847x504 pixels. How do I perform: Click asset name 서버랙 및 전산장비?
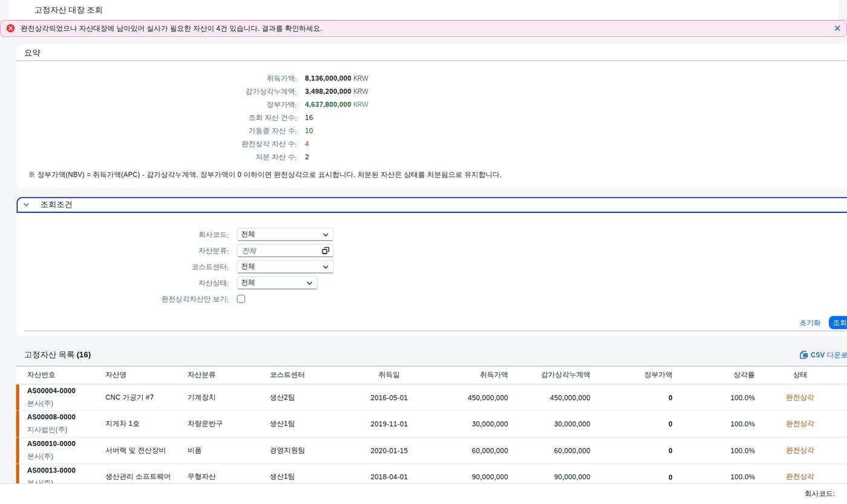(136, 451)
